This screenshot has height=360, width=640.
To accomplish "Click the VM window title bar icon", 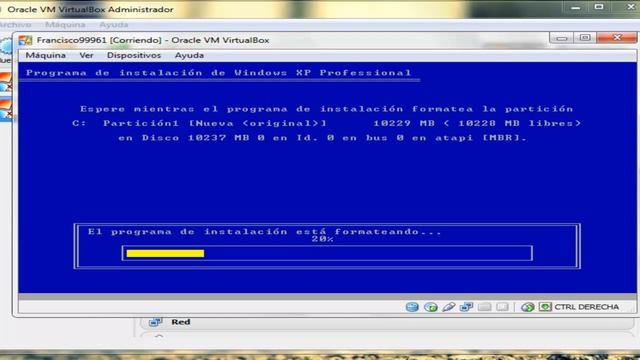I will [x=25, y=40].
